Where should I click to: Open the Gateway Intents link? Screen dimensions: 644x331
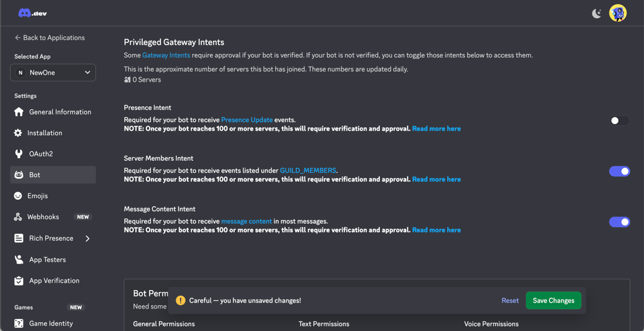tap(166, 55)
